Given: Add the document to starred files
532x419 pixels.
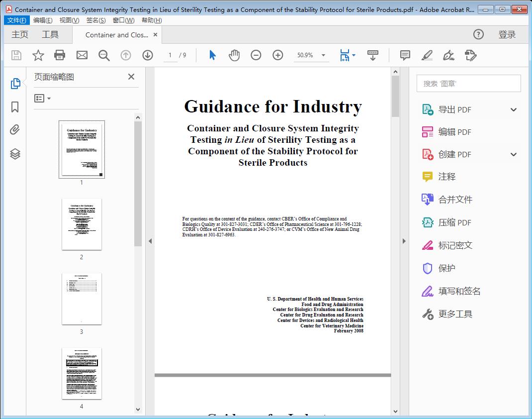Looking at the screenshot, I should (x=38, y=55).
